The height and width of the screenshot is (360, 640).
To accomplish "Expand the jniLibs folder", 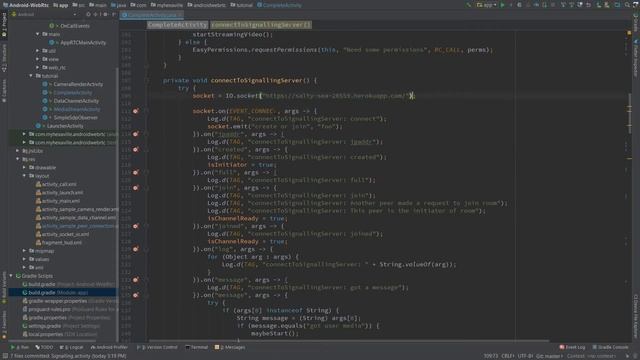I will click(18, 151).
